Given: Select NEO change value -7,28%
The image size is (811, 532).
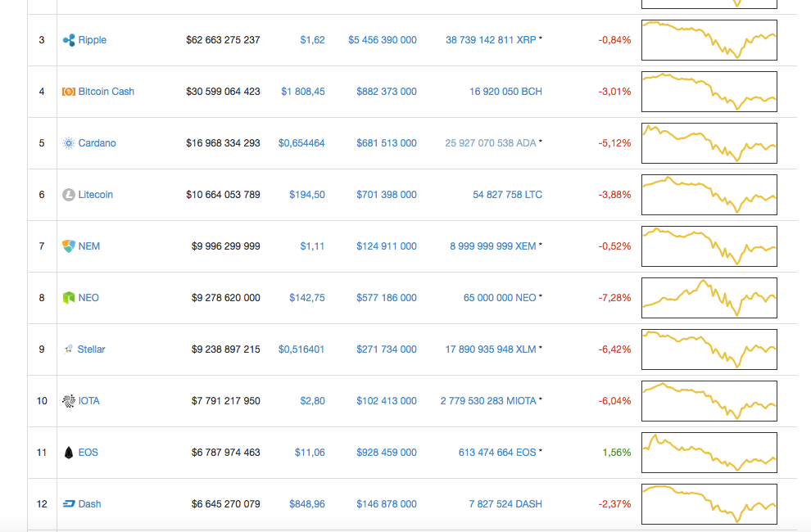Looking at the screenshot, I should [x=614, y=298].
